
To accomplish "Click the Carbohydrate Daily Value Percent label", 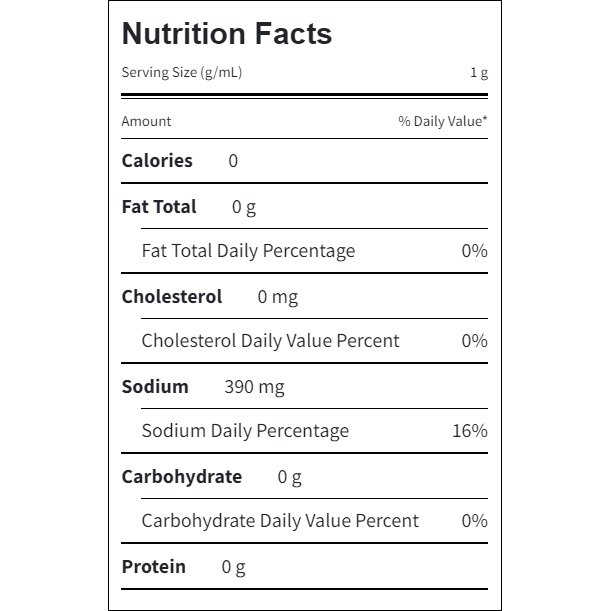I will pos(280,520).
